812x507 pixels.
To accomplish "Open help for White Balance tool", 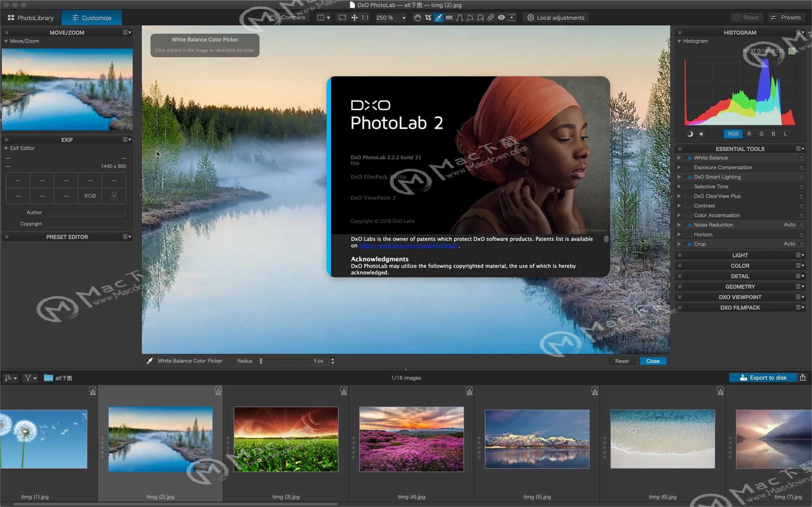I will pos(801,158).
